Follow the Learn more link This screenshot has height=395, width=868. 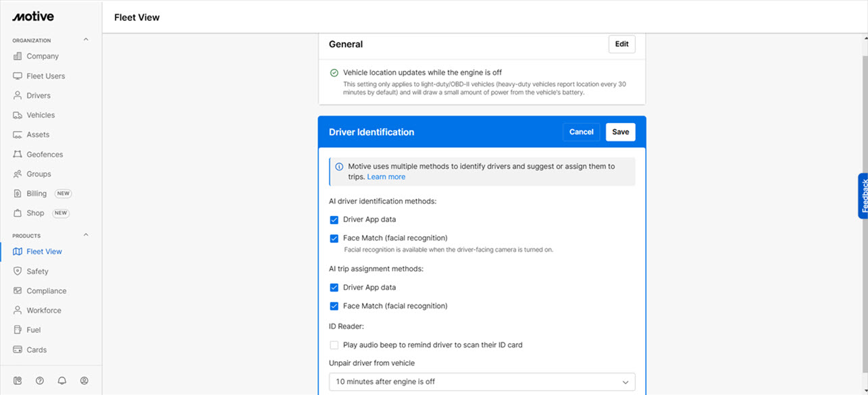point(386,177)
